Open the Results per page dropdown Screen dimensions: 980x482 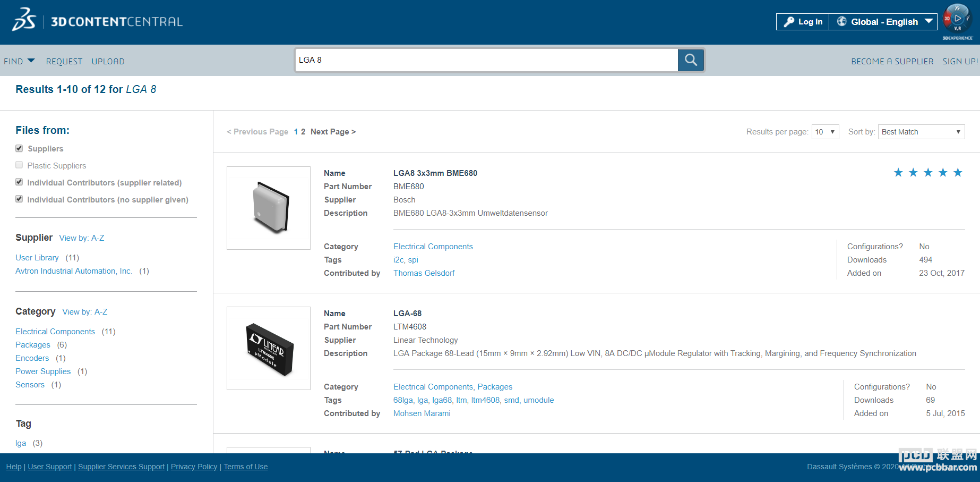pos(825,132)
